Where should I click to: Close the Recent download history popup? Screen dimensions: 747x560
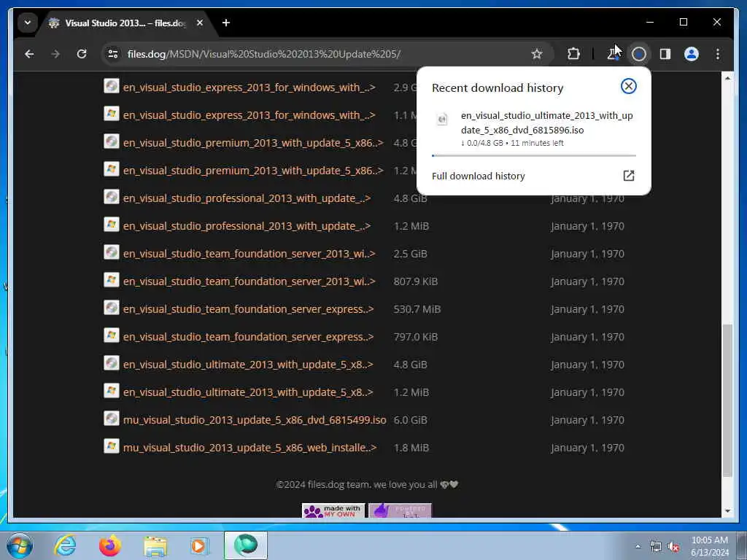(x=628, y=86)
